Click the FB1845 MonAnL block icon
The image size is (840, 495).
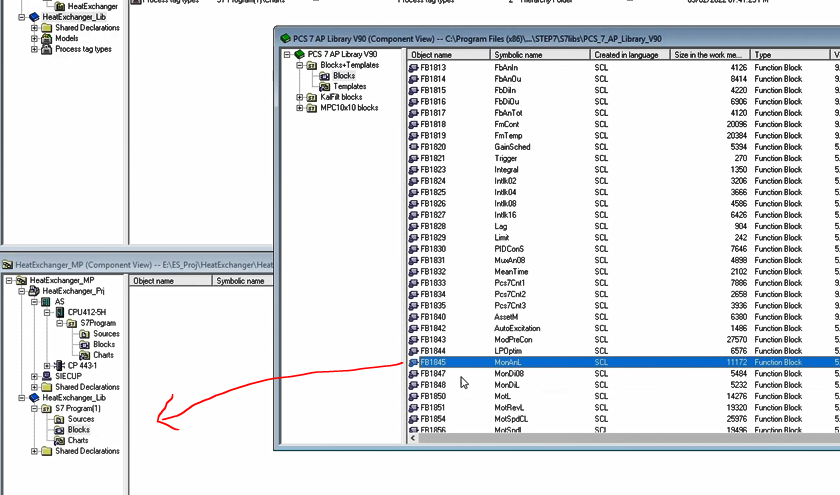414,363
